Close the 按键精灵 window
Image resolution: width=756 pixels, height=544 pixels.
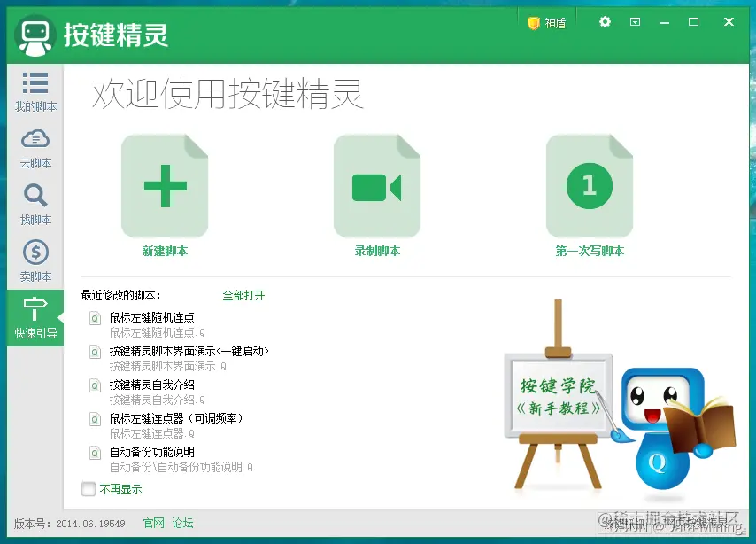pyautogui.click(x=729, y=22)
